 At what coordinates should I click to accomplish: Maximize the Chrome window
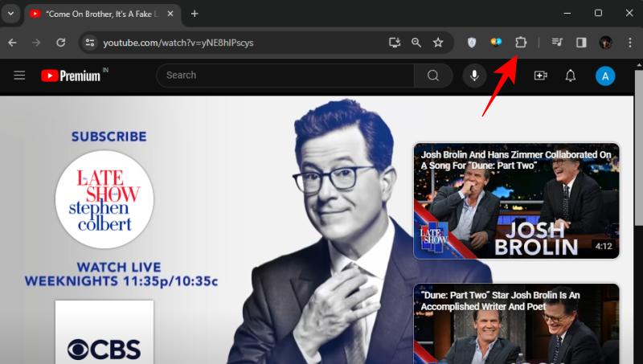coord(598,14)
